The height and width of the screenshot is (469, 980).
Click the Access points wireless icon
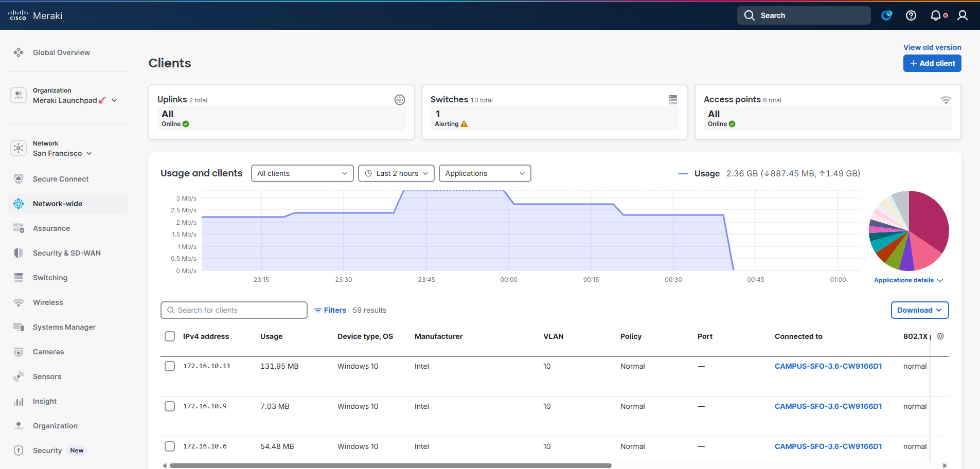(x=946, y=100)
